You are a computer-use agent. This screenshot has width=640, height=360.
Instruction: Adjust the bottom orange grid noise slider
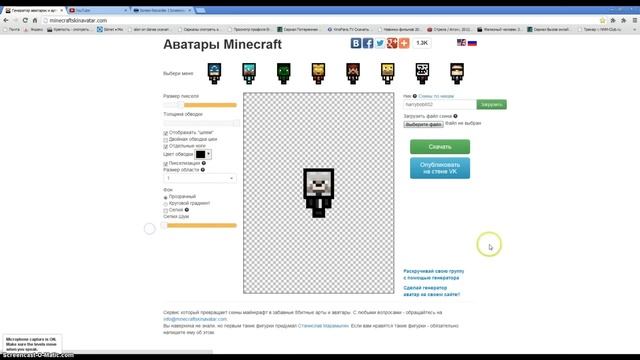[200, 225]
